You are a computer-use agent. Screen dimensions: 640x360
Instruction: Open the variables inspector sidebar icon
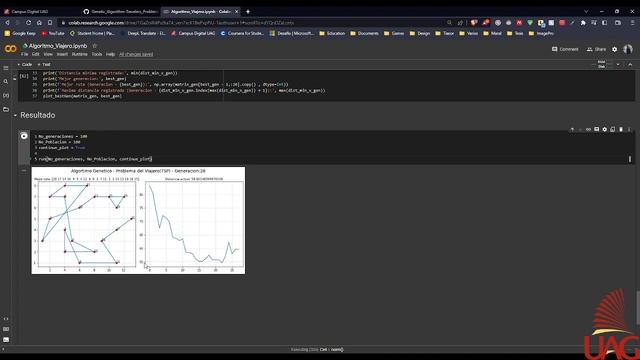click(6, 96)
